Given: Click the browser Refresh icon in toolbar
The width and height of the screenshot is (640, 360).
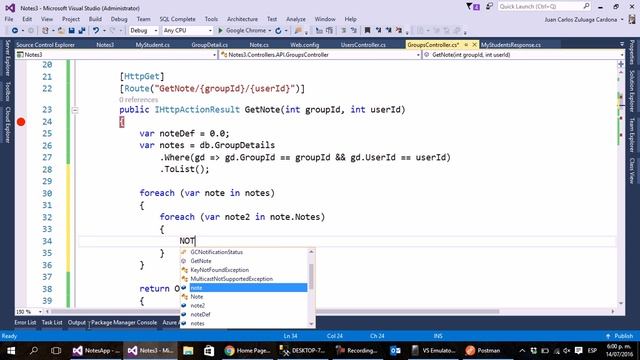Looking at the screenshot, I should 278,31.
